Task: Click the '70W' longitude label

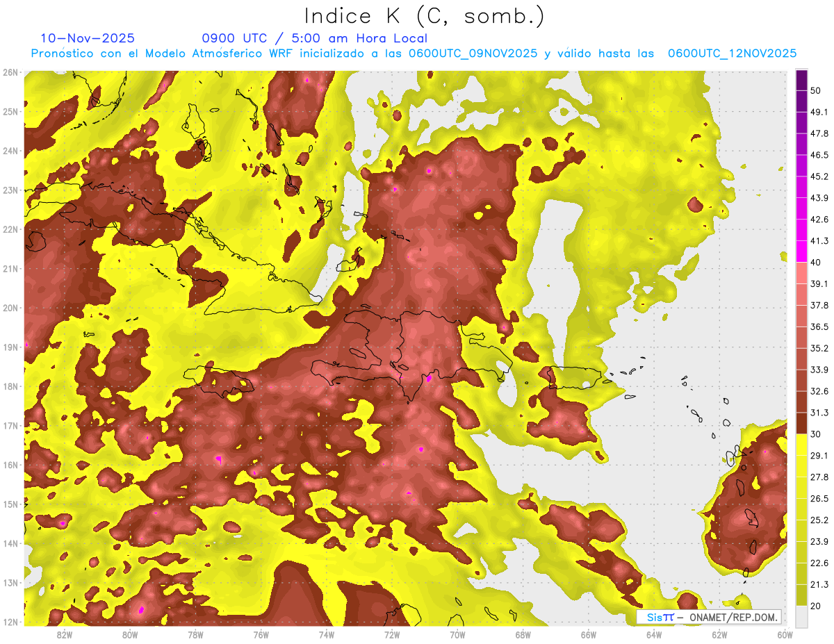Action: [457, 634]
